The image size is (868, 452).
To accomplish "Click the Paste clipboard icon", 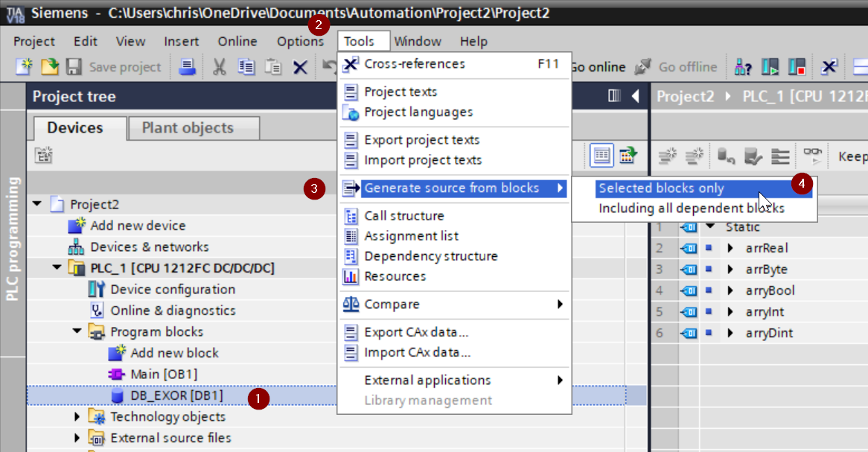I will [273, 67].
